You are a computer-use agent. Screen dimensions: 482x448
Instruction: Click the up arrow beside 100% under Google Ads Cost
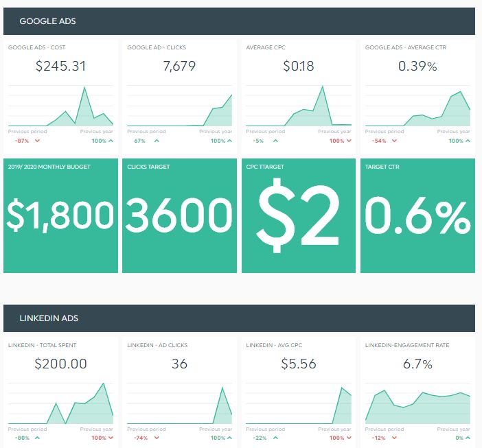[111, 141]
